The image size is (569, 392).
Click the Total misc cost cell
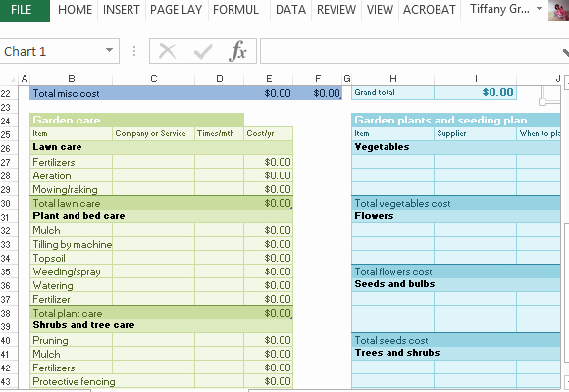[x=71, y=93]
